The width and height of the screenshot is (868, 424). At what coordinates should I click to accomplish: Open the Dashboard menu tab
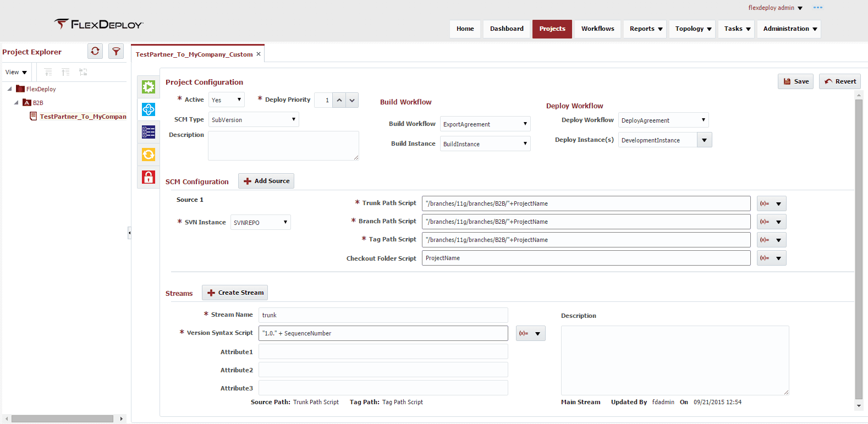[x=507, y=29]
